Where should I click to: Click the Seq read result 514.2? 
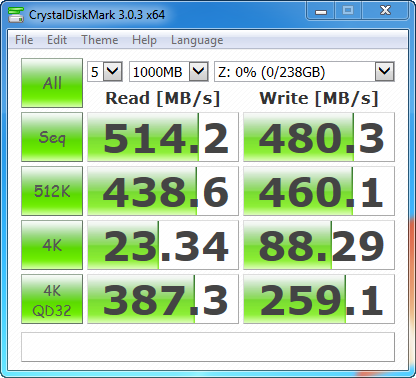coord(163,137)
